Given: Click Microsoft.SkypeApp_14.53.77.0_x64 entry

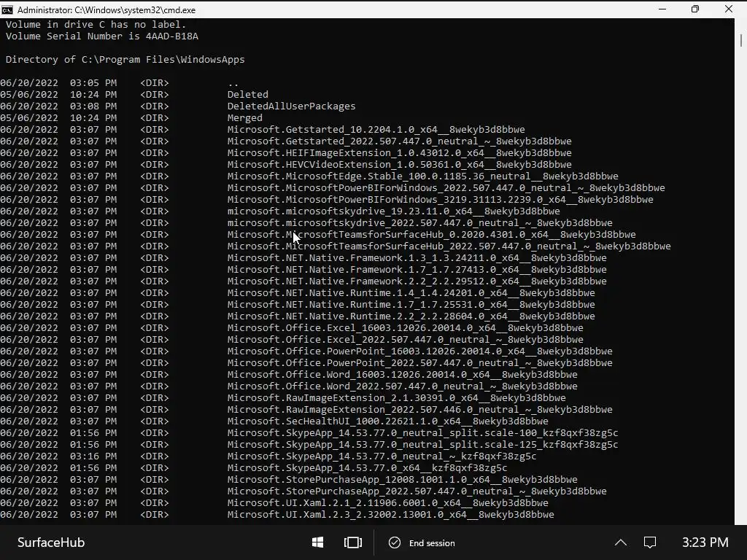Looking at the screenshot, I should tap(368, 467).
